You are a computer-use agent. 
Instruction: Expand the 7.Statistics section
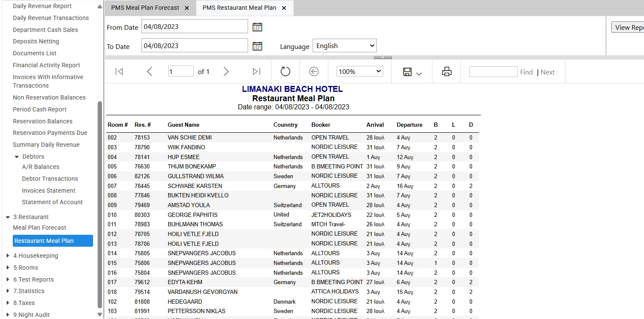[x=8, y=291]
